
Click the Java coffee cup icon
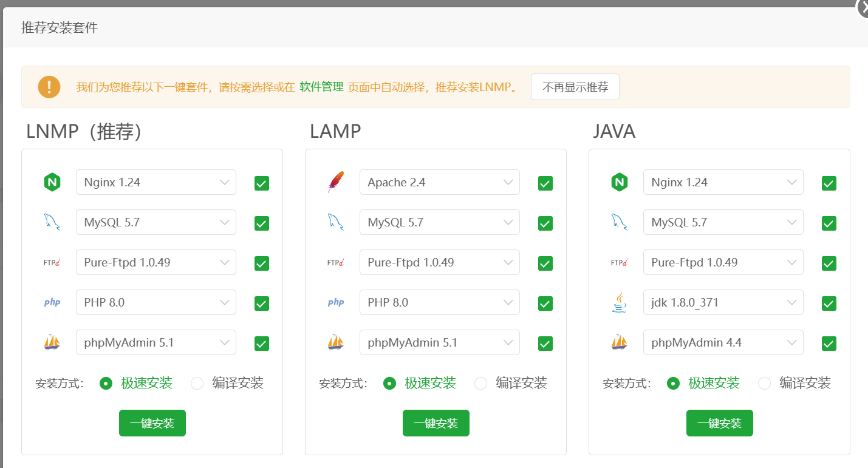point(620,302)
